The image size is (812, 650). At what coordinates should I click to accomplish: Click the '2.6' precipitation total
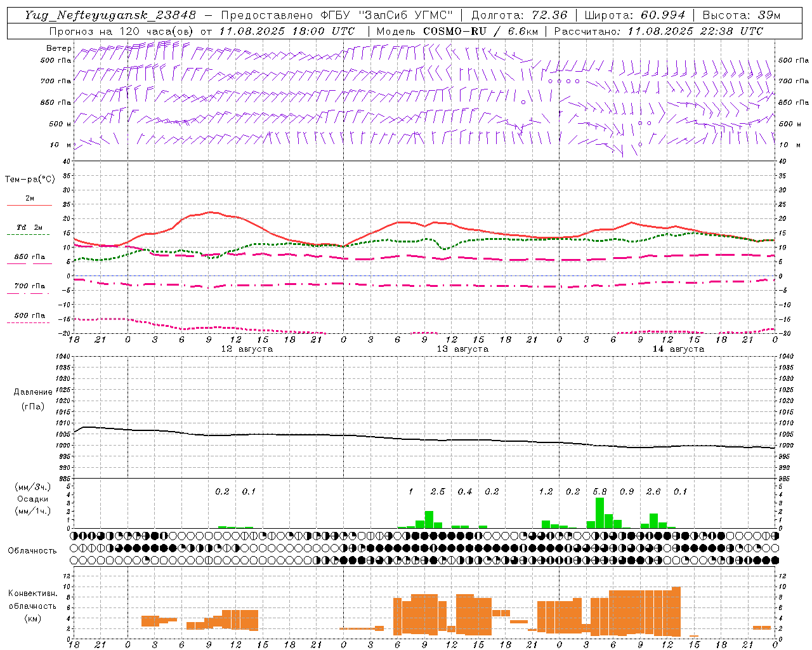pyautogui.click(x=653, y=491)
